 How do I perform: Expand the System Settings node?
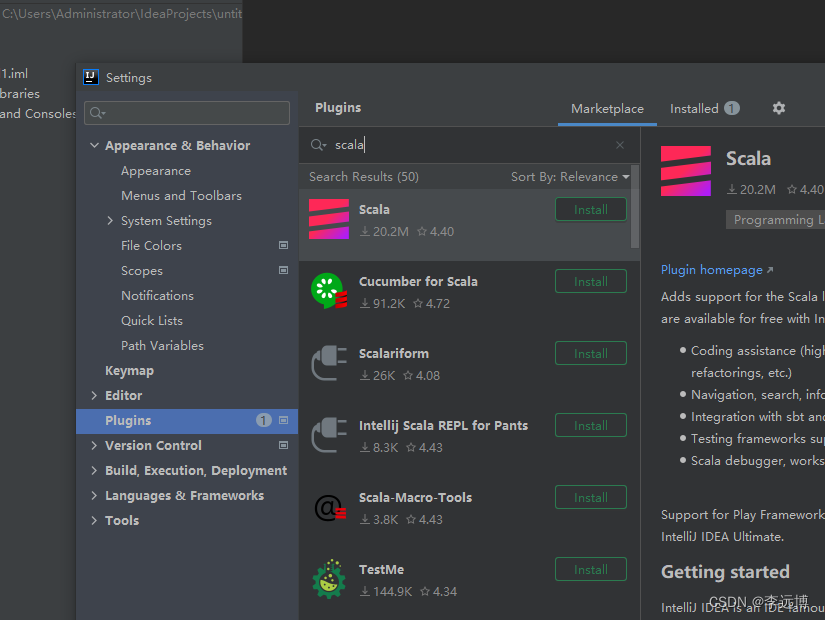coord(110,221)
